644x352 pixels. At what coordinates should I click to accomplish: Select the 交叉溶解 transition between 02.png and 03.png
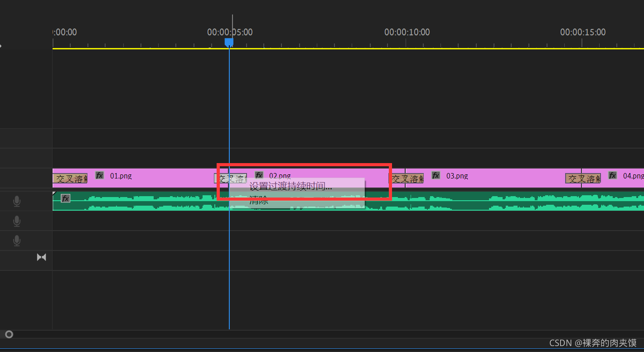tap(407, 178)
